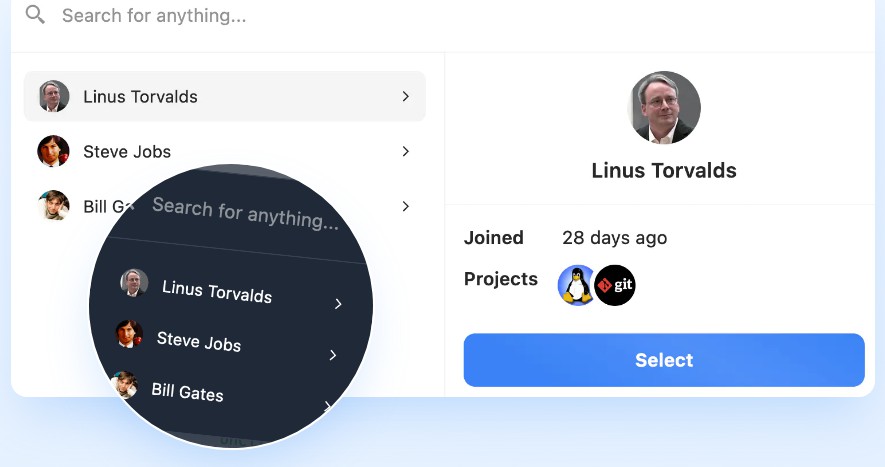
Task: Click Steve Jobs chevron in dark preview
Action: 333,355
